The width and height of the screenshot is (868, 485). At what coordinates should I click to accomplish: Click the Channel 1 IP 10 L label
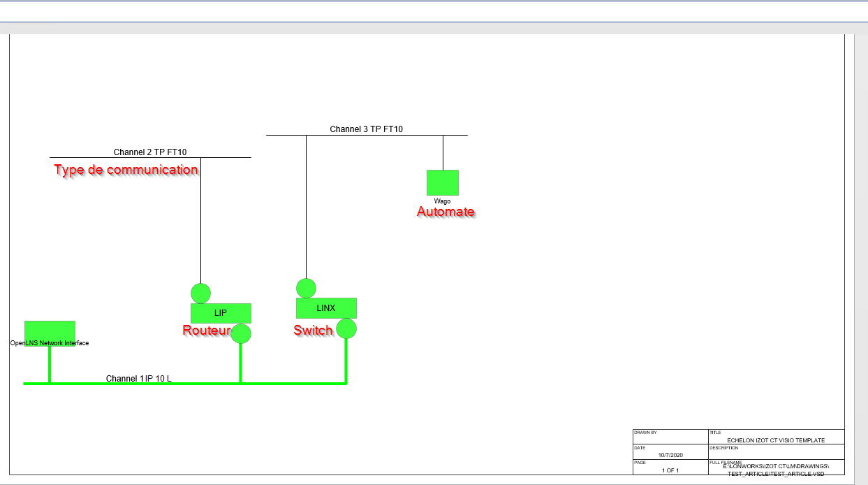coord(138,378)
